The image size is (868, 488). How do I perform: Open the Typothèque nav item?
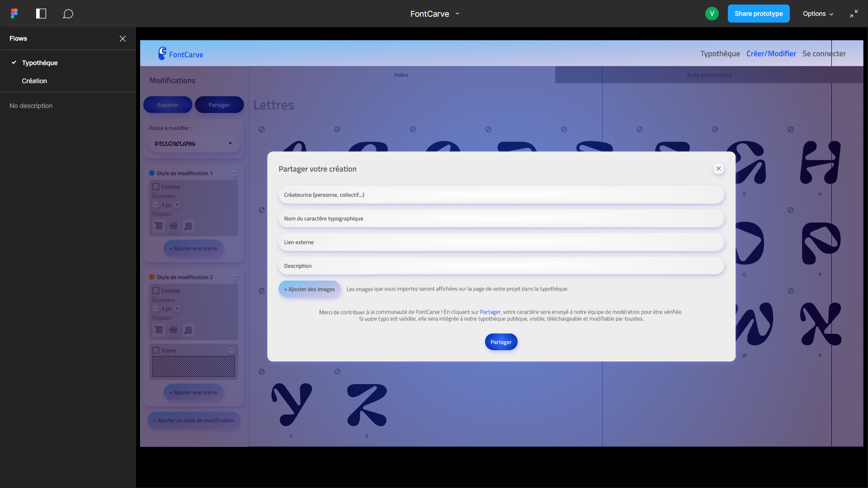click(x=720, y=54)
